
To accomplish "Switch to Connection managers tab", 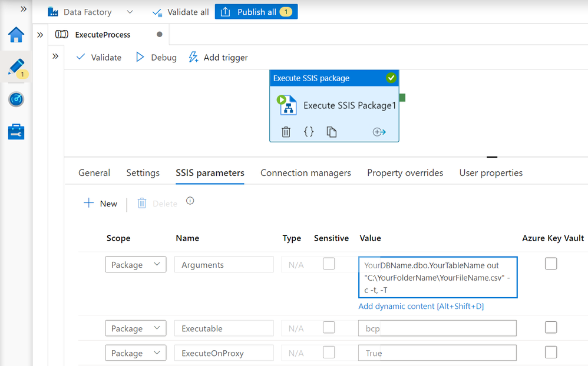I will click(306, 172).
